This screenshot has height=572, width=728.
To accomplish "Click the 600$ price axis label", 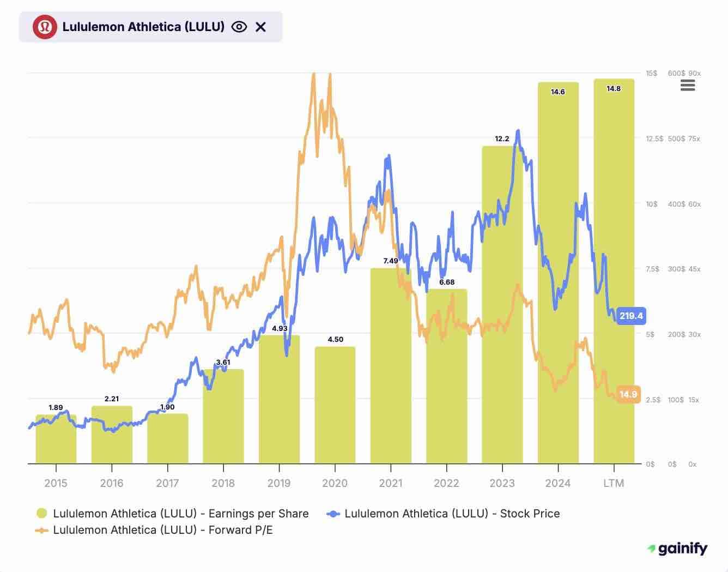I will click(677, 73).
